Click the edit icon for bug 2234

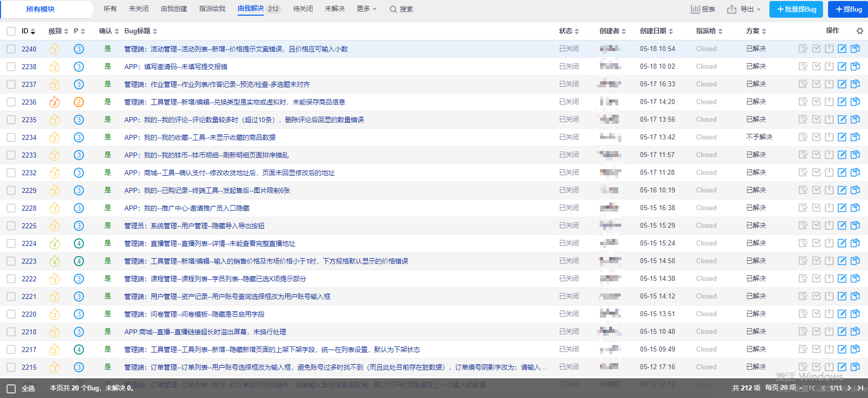point(842,137)
